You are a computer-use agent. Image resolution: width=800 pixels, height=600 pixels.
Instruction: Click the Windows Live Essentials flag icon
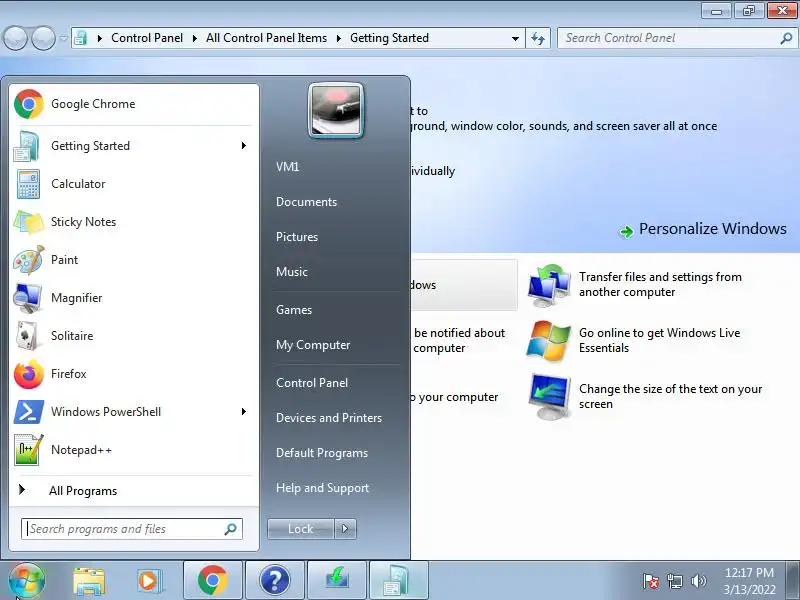548,341
